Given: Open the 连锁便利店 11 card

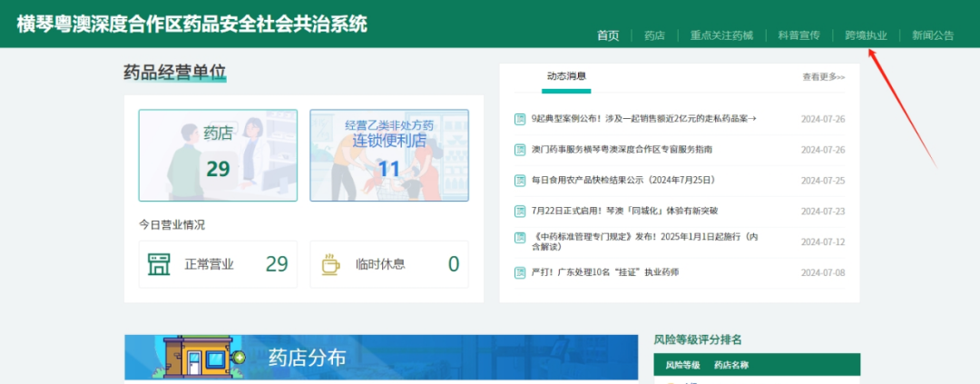Looking at the screenshot, I should (388, 155).
